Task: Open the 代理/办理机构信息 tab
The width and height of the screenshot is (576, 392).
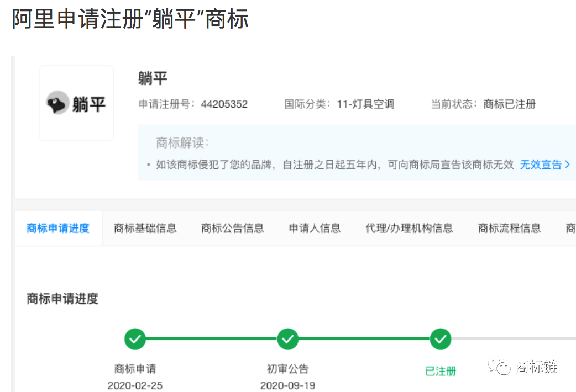Action: [x=409, y=228]
